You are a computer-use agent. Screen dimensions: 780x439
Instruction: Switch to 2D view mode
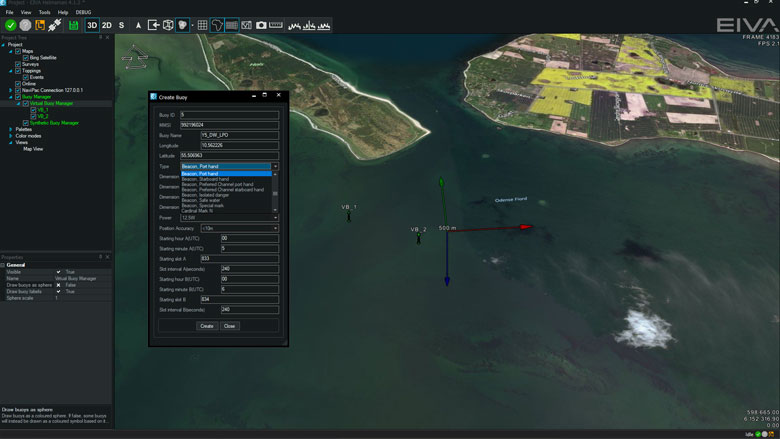pyautogui.click(x=106, y=24)
